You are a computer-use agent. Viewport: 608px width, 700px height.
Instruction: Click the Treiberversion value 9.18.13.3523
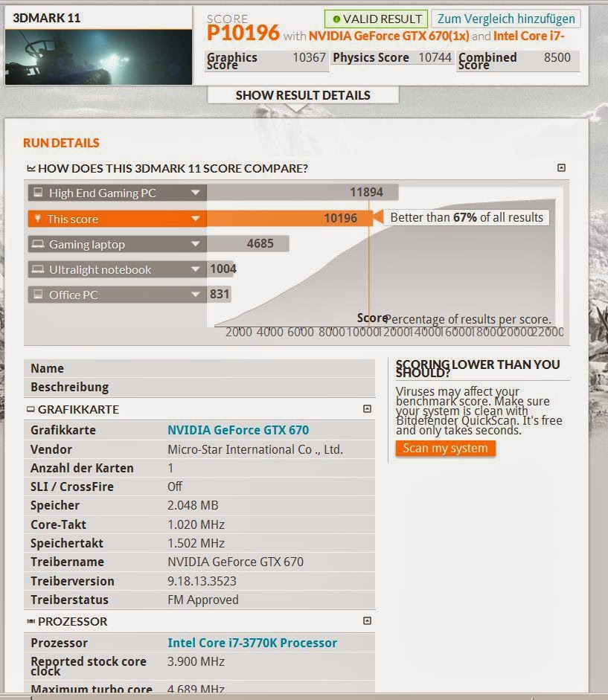click(202, 581)
